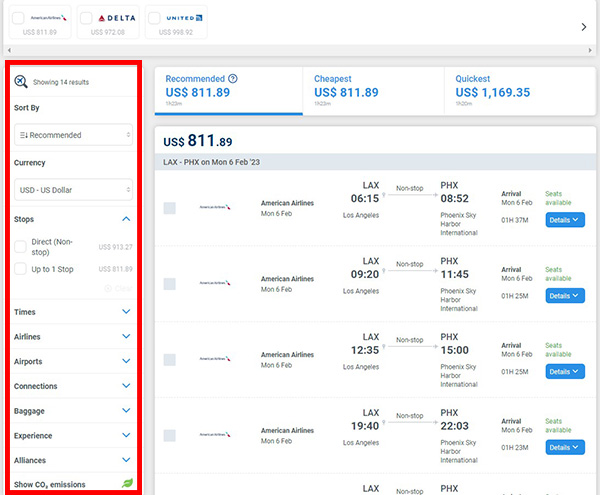Select the Recommended tab
Screen dimensions: 600x495
228,91
